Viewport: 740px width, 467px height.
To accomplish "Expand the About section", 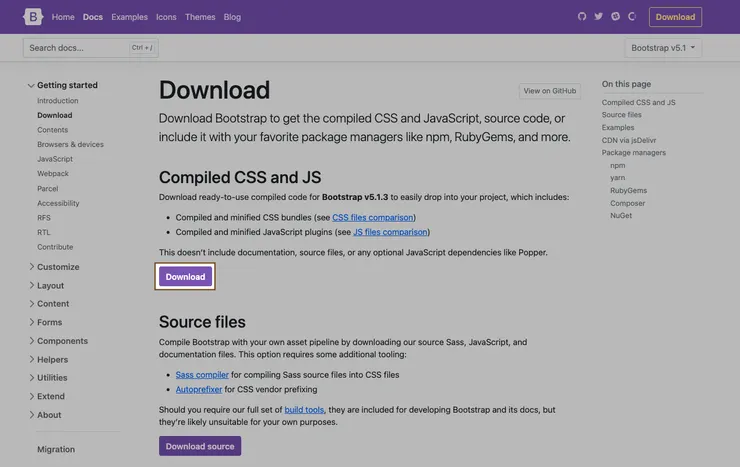I will tap(45, 415).
